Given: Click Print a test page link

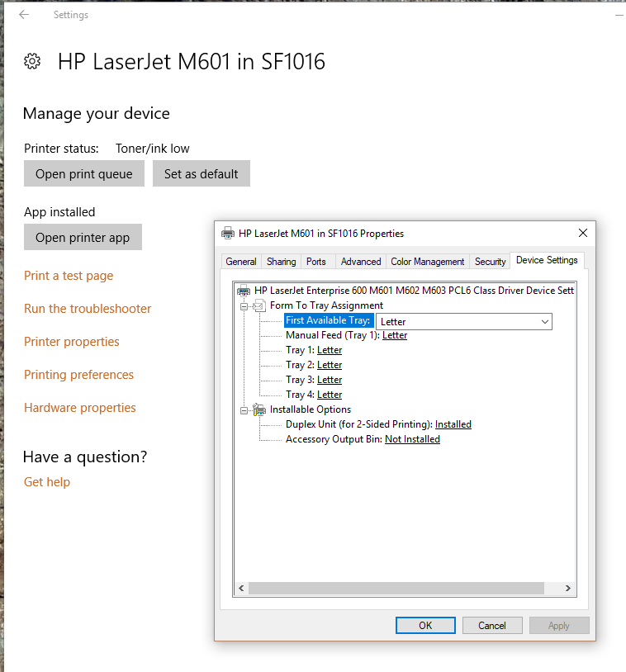Looking at the screenshot, I should (69, 276).
